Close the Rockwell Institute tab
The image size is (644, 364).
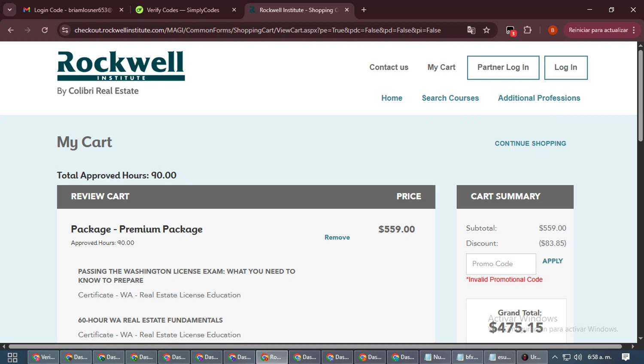pos(347,10)
